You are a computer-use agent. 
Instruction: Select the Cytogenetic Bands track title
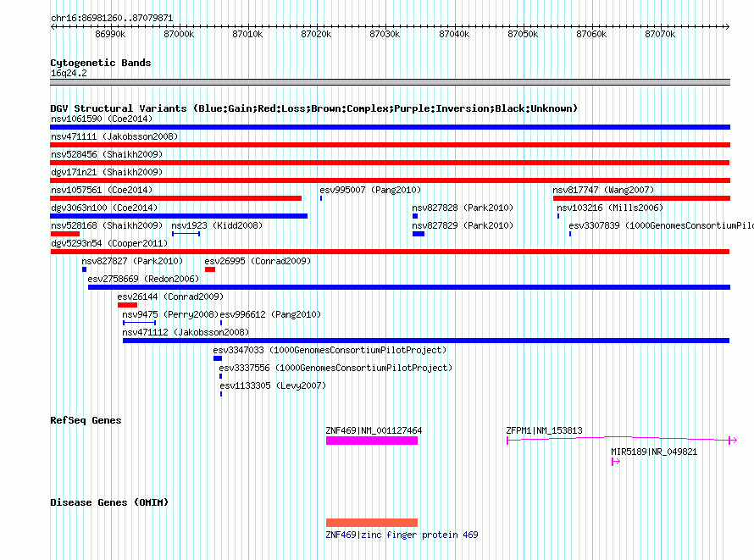click(x=101, y=63)
